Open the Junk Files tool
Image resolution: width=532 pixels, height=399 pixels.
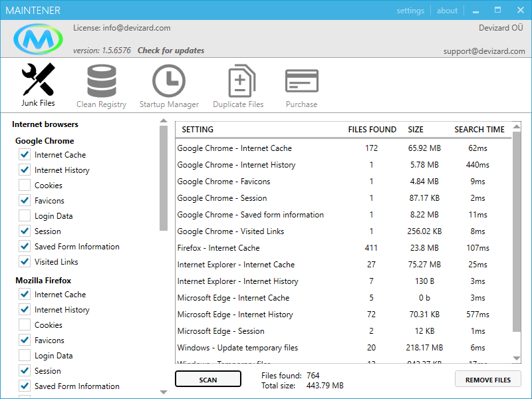click(x=38, y=85)
